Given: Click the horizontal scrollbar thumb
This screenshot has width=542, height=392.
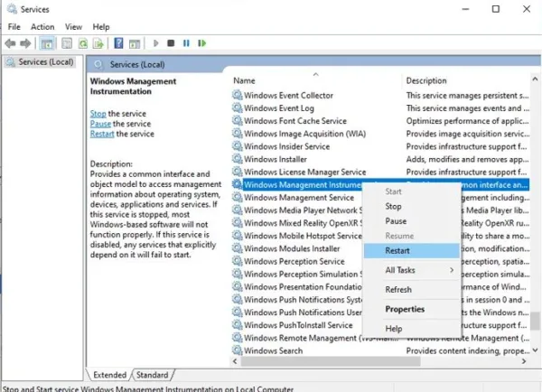Looking at the screenshot, I should click(331, 361).
